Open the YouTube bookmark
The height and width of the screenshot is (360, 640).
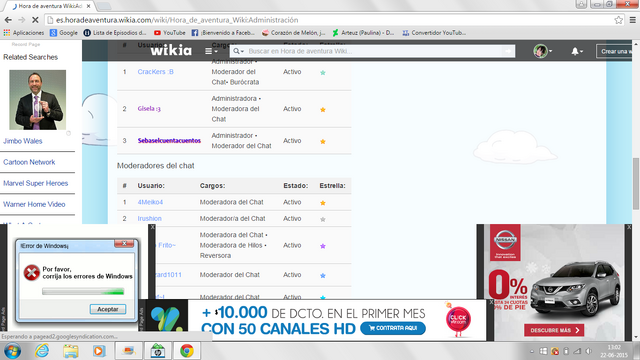(169, 33)
